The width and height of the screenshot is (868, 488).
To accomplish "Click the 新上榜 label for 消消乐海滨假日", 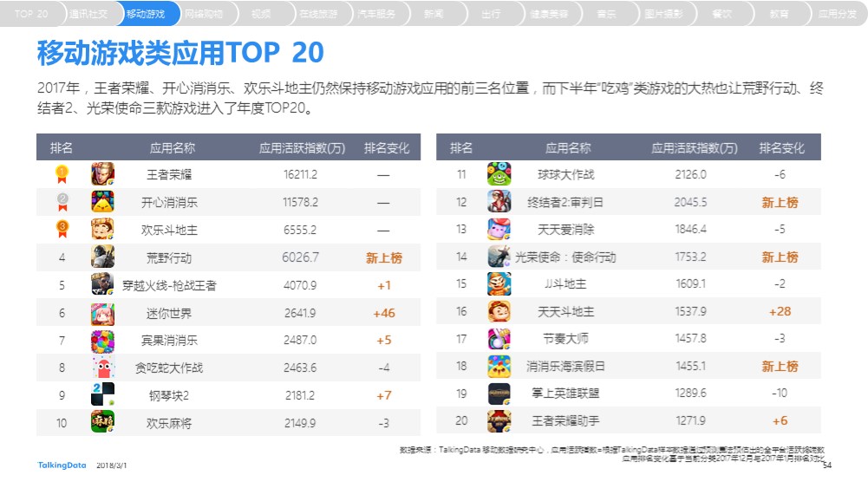I will 780,367.
